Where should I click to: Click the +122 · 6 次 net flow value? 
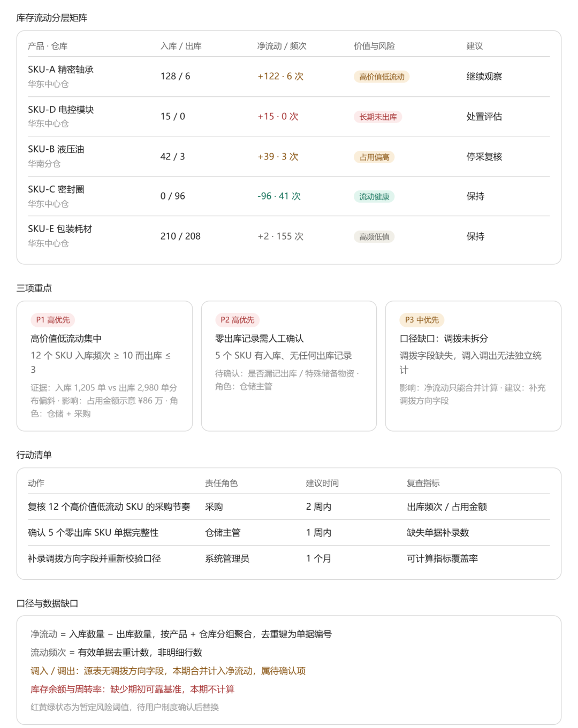coord(280,76)
